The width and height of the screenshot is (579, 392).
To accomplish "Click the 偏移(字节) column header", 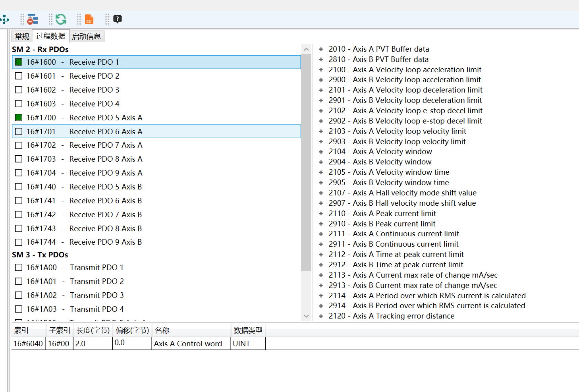I will [x=132, y=330].
